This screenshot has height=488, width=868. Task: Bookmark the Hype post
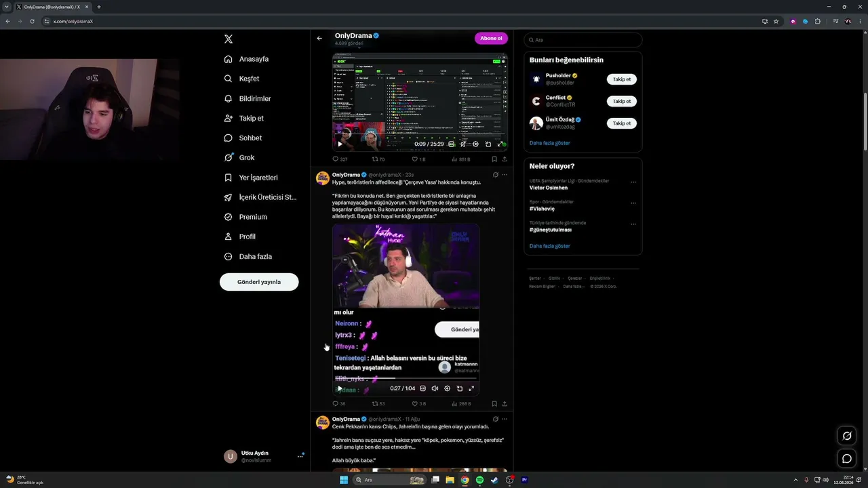[494, 404]
